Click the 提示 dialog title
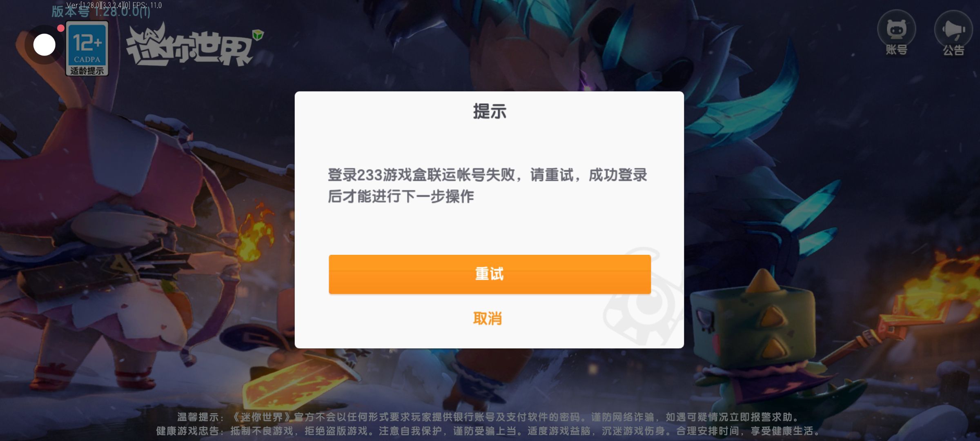The width and height of the screenshot is (980, 441). pyautogui.click(x=490, y=111)
